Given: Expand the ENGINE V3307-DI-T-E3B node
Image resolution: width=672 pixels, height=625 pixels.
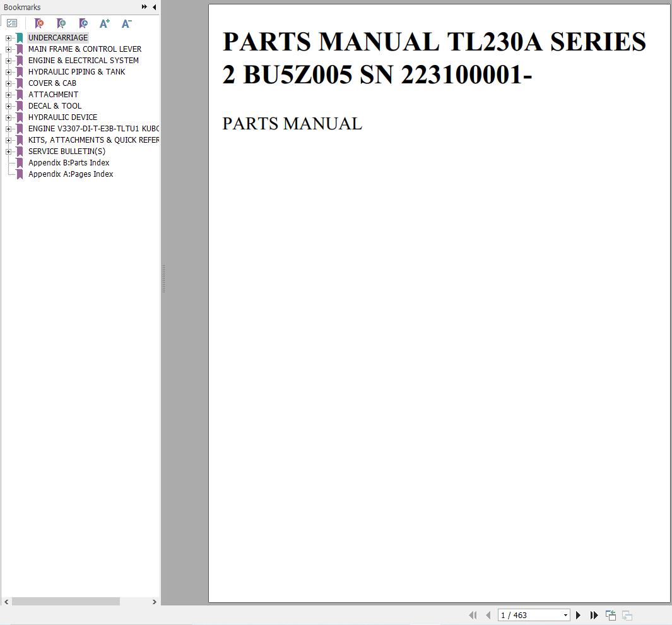Looking at the screenshot, I should click(8, 129).
